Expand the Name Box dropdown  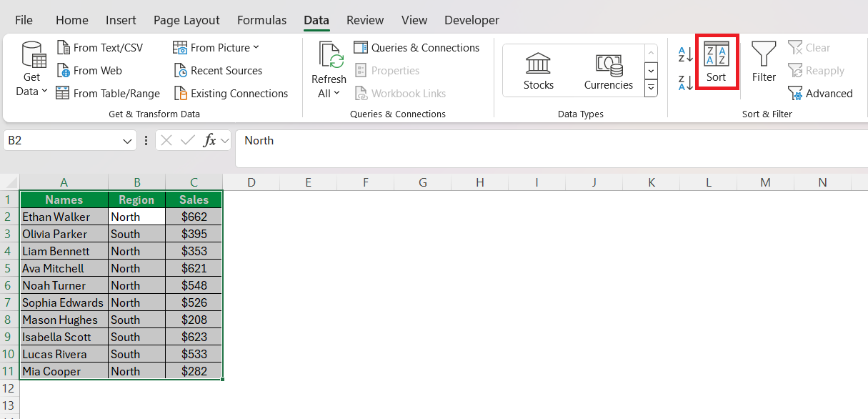point(126,141)
